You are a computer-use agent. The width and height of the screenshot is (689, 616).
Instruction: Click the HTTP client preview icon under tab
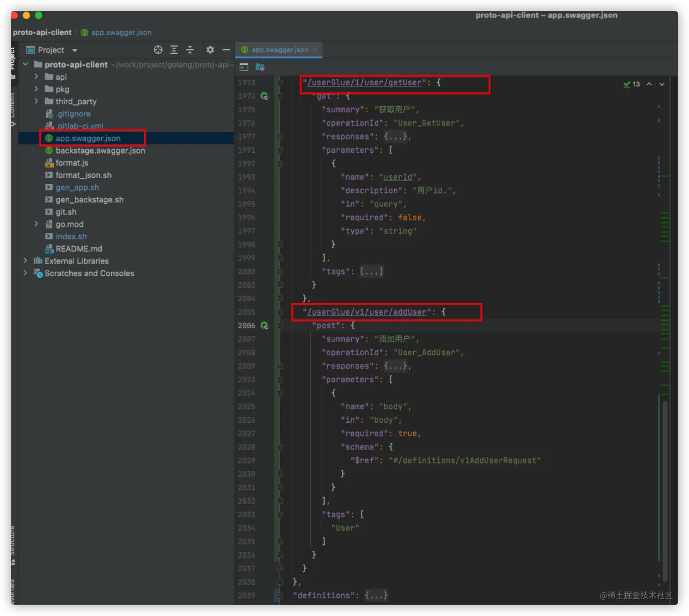244,67
